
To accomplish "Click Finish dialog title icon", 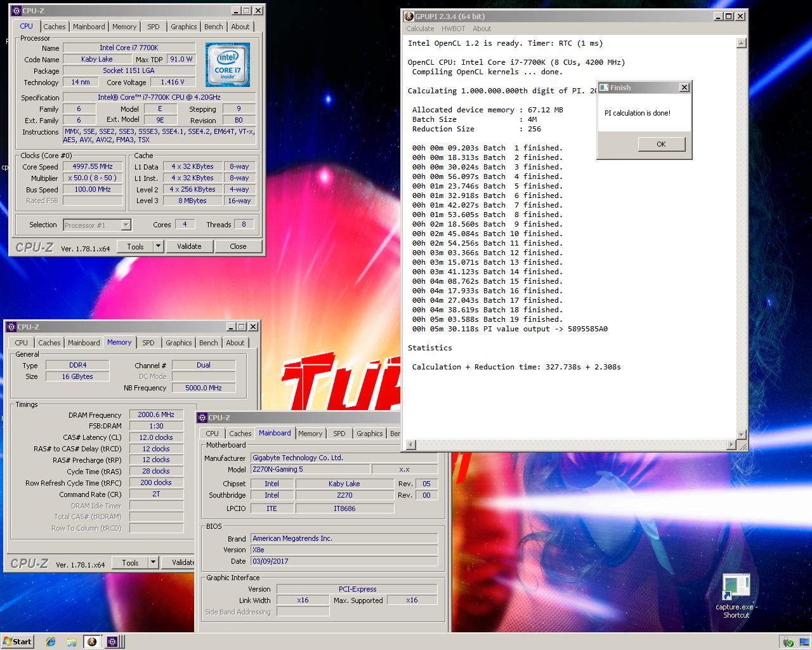I will (604, 88).
